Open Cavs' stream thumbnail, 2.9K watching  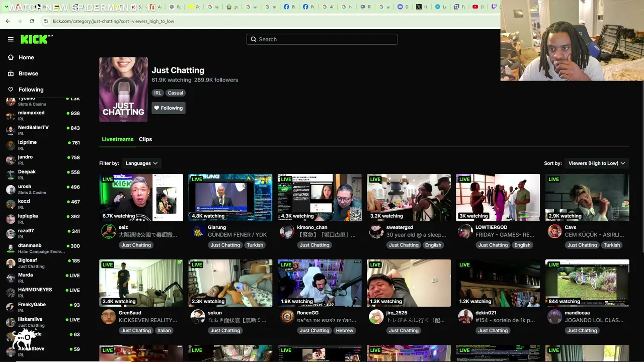coord(587,198)
